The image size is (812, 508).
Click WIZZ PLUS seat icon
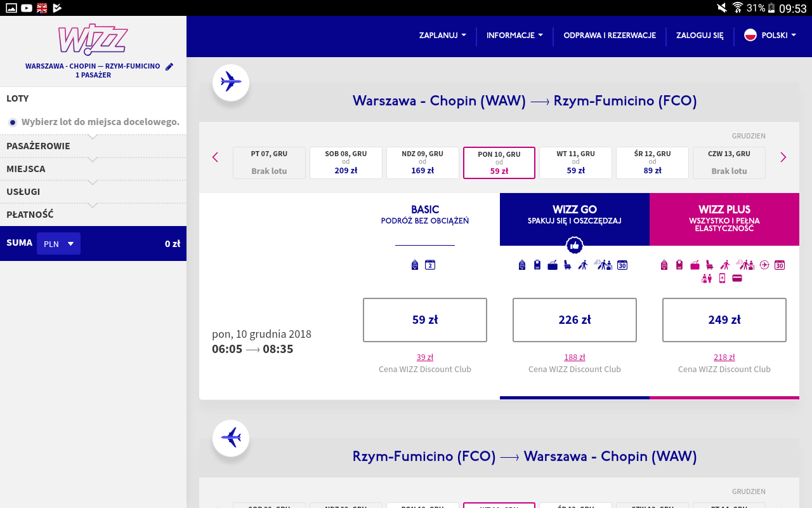710,265
